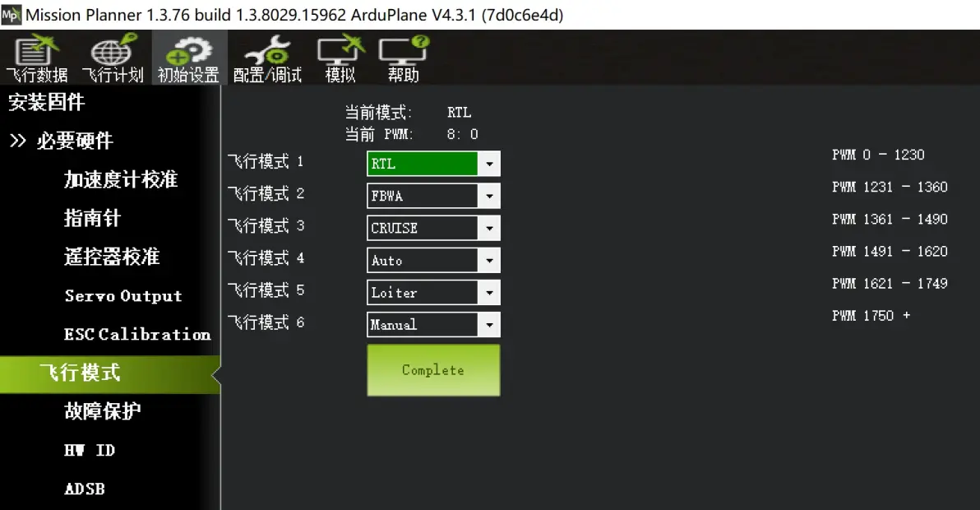
Task: Open 遥控器校准 radio calibration
Action: coord(112,257)
